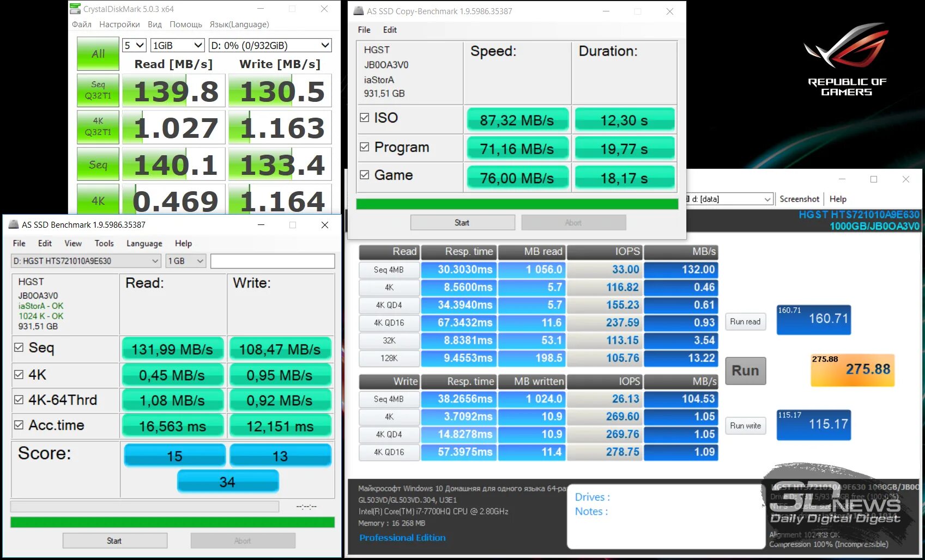925x560 pixels.
Task: Close the AS SSD Benchmark window
Action: [x=325, y=225]
